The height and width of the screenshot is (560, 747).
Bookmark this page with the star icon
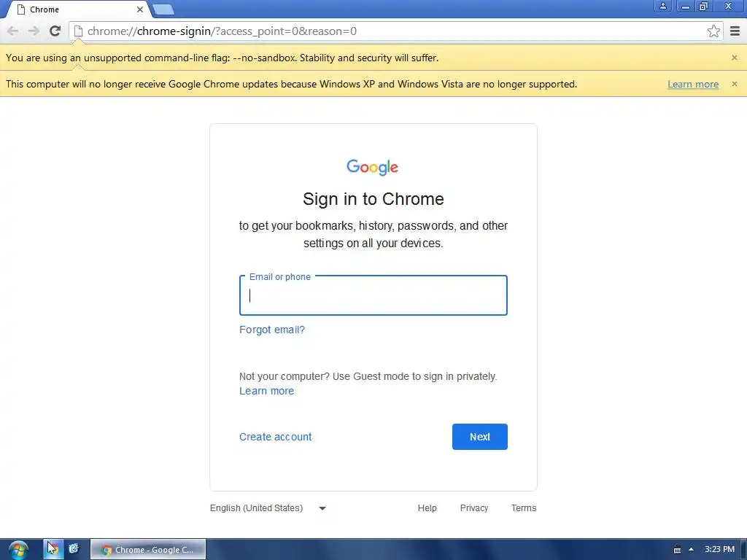pos(713,31)
